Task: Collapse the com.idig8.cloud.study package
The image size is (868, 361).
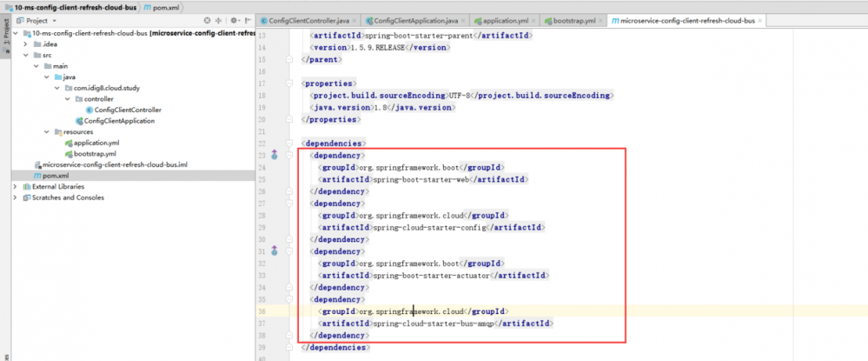Action: point(57,88)
